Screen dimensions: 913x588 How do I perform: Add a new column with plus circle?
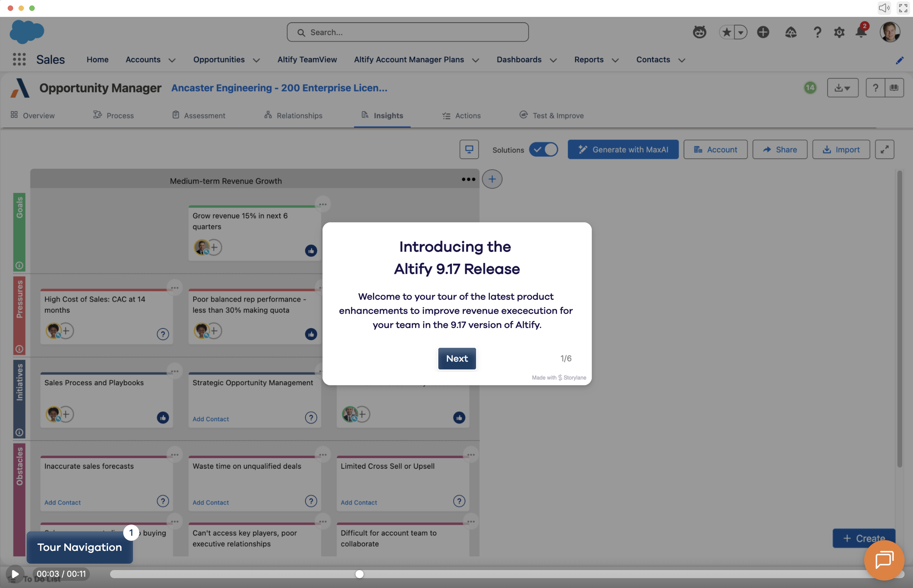[x=492, y=179]
